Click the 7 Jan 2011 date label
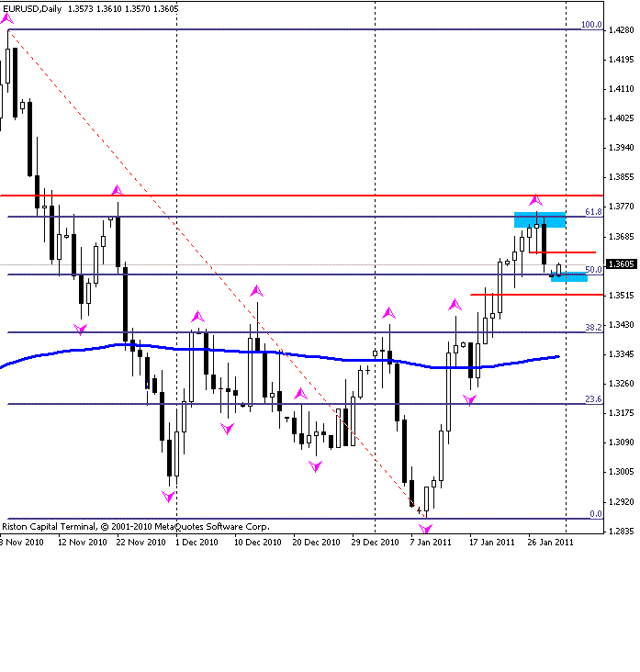Screen dimensions: 640x672 click(431, 543)
